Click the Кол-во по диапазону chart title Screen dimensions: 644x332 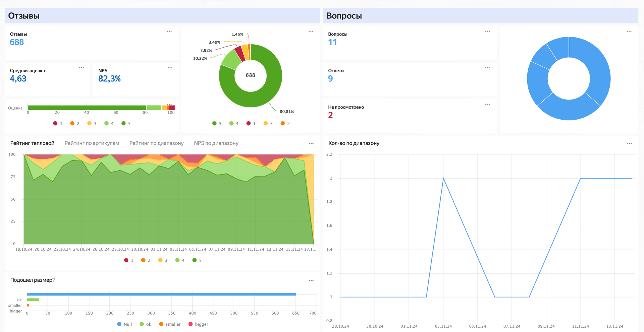click(354, 143)
